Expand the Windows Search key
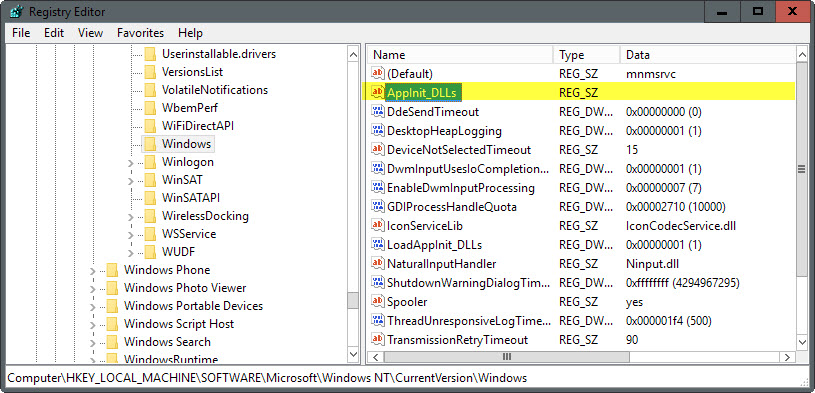815x393 pixels. pyautogui.click(x=93, y=342)
